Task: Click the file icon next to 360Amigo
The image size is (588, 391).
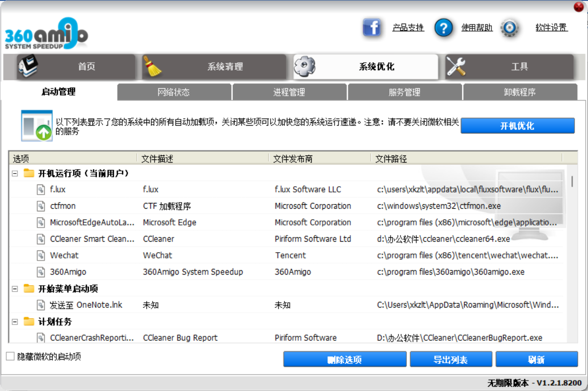Action: coord(41,272)
